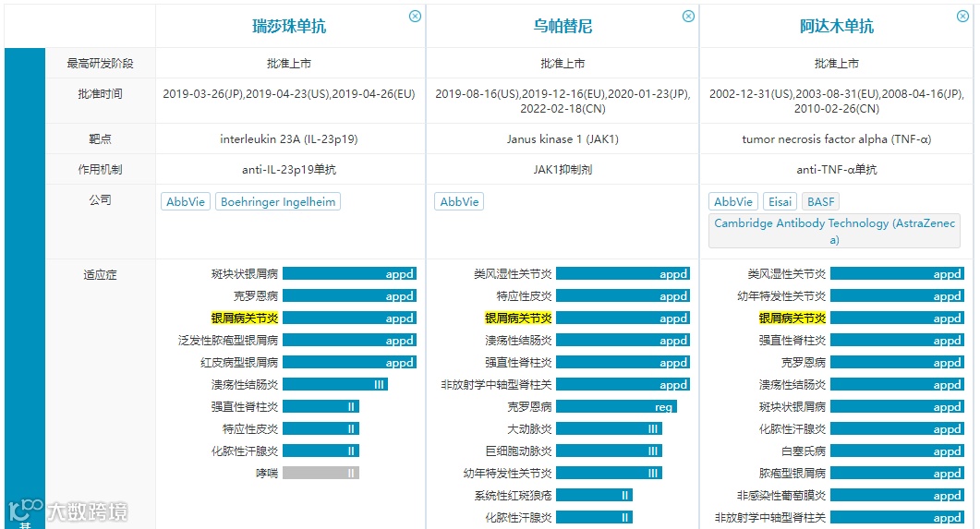
Task: Click 白塞氏病 appd bar for 阿达木单抗
Action: coord(897,451)
